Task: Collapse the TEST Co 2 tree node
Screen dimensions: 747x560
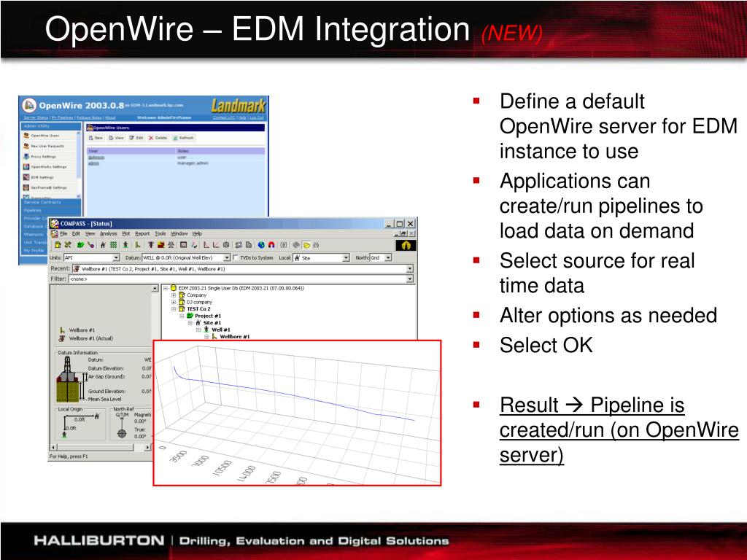Action: click(174, 309)
